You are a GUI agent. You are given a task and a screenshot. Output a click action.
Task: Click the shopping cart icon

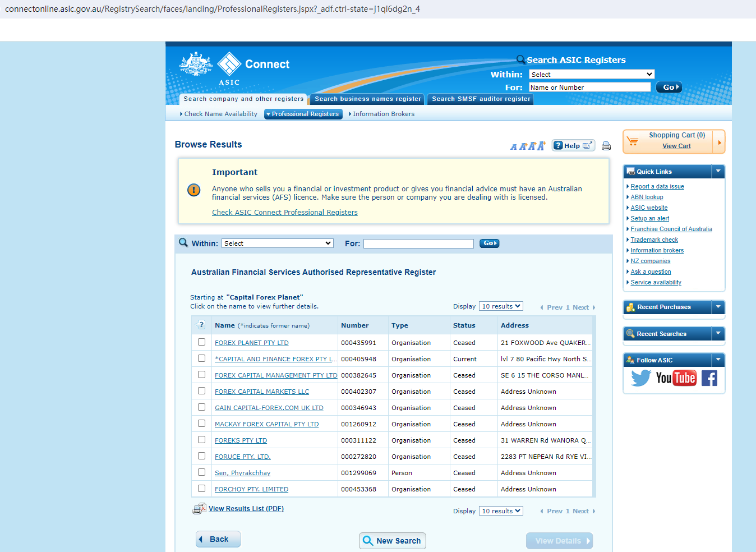pyautogui.click(x=633, y=141)
